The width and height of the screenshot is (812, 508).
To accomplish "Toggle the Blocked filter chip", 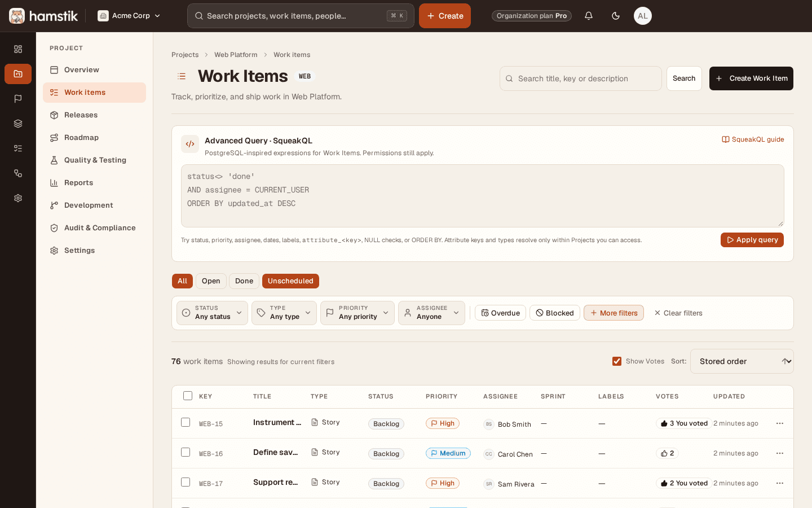I will [x=555, y=313].
